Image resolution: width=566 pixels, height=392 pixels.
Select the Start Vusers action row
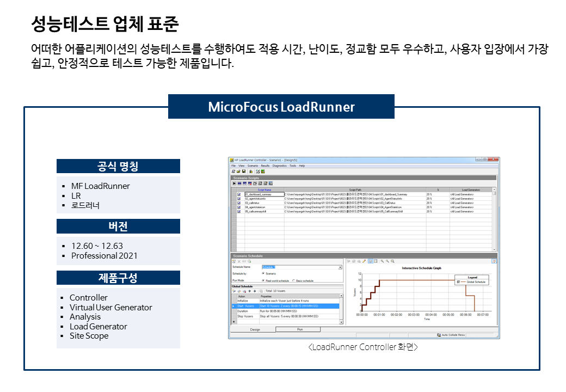click(x=287, y=306)
